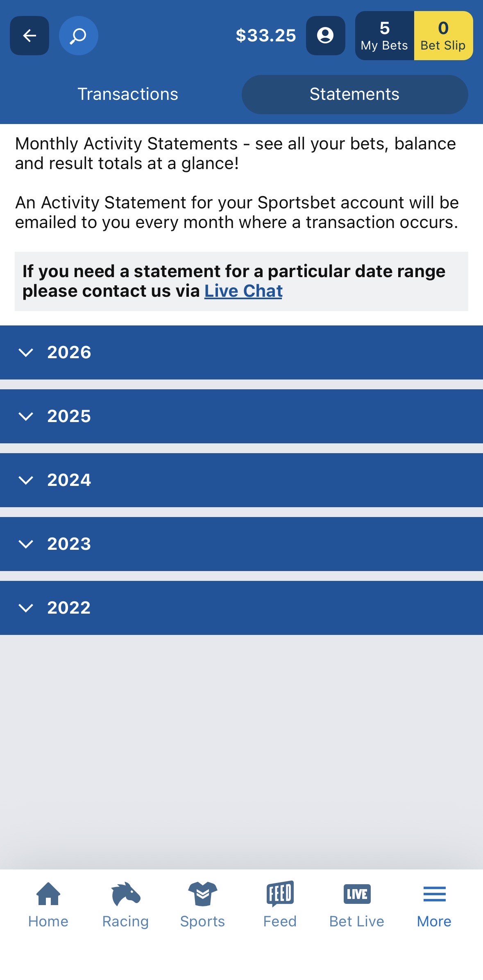Screen dimensions: 483x980
Task: Expand the 2022 statements section
Action: 241,608
